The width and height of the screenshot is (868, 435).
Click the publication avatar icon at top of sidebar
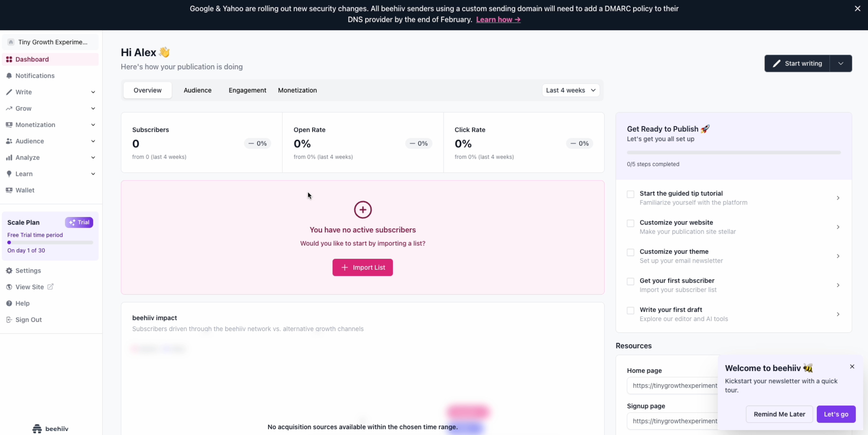pos(11,42)
